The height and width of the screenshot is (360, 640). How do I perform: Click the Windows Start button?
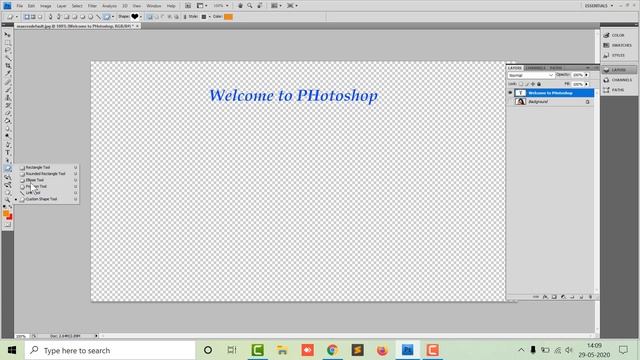[12, 350]
